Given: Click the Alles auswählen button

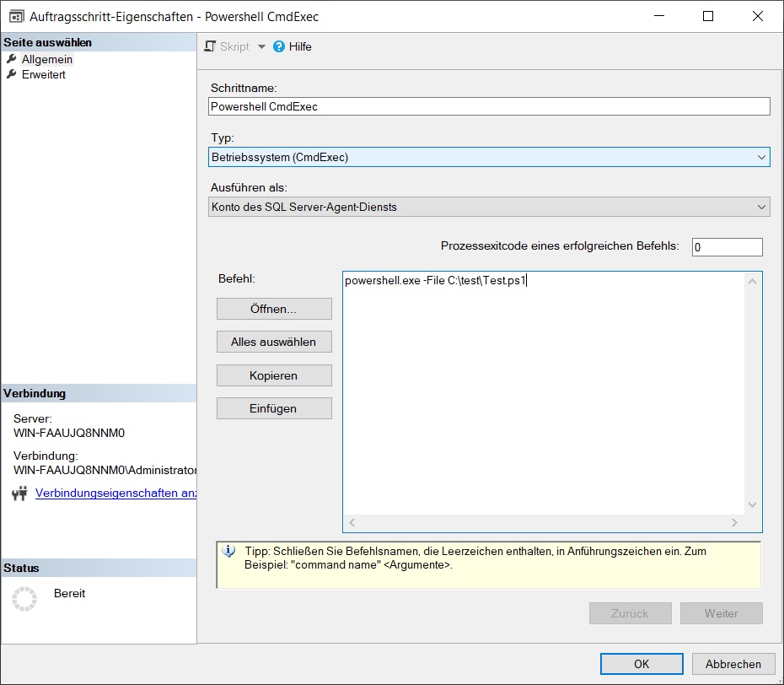Looking at the screenshot, I should (274, 342).
